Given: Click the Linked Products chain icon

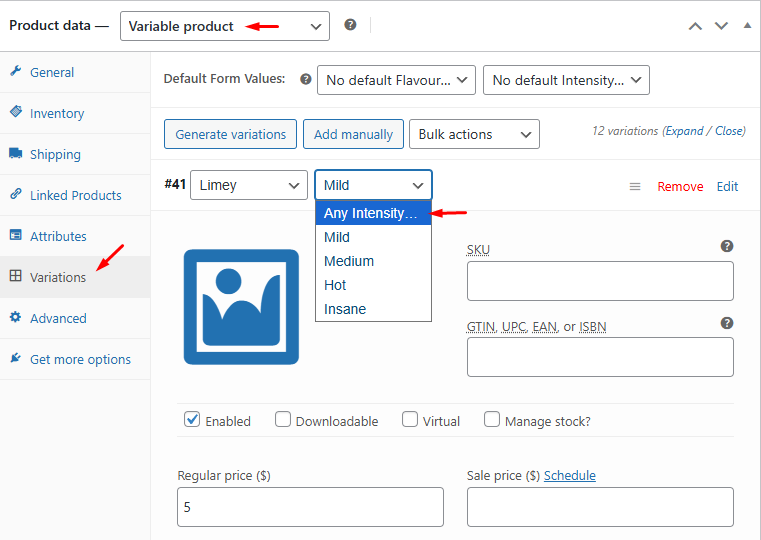Looking at the screenshot, I should click(16, 194).
